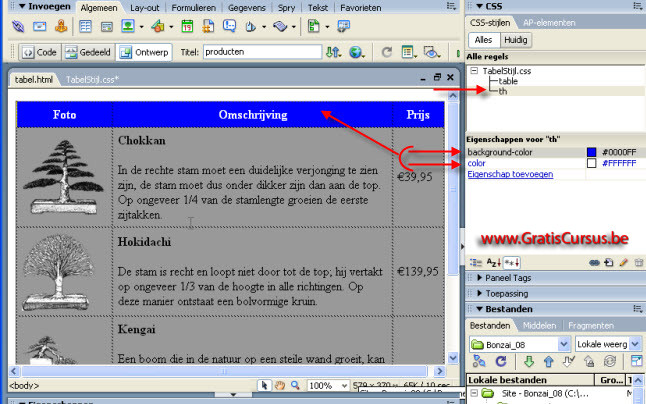Switch to the AP-elementen tab
Screen dimensions: 646x404
pos(549,23)
